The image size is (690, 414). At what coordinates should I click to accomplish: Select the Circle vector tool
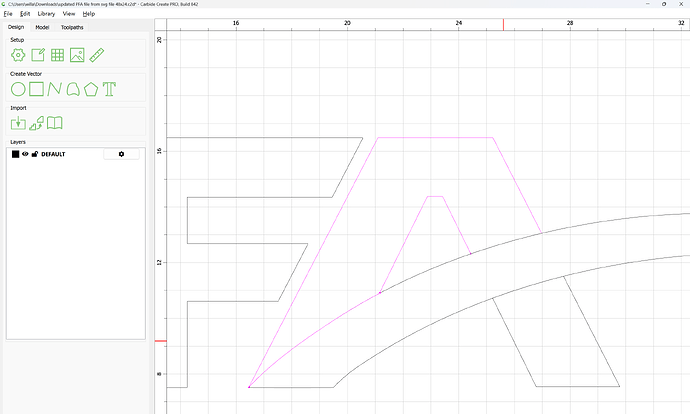point(18,89)
